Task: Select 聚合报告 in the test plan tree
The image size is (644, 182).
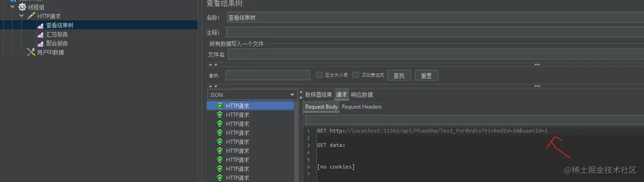Action: 57,44
